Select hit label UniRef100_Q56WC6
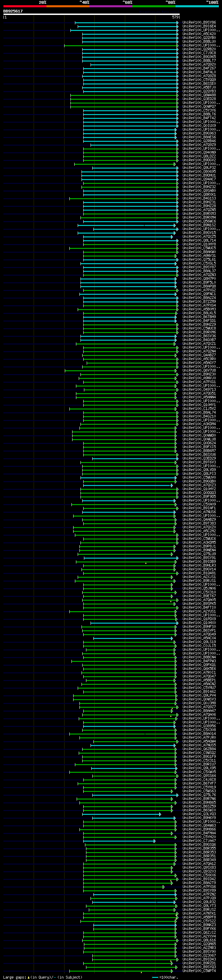 click(199, 221)
